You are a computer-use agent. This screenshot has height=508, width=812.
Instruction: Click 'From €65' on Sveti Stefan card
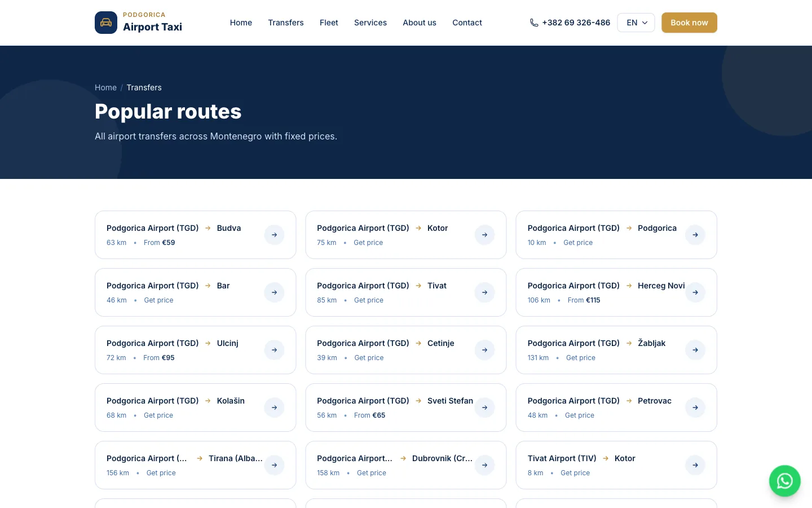(x=370, y=415)
